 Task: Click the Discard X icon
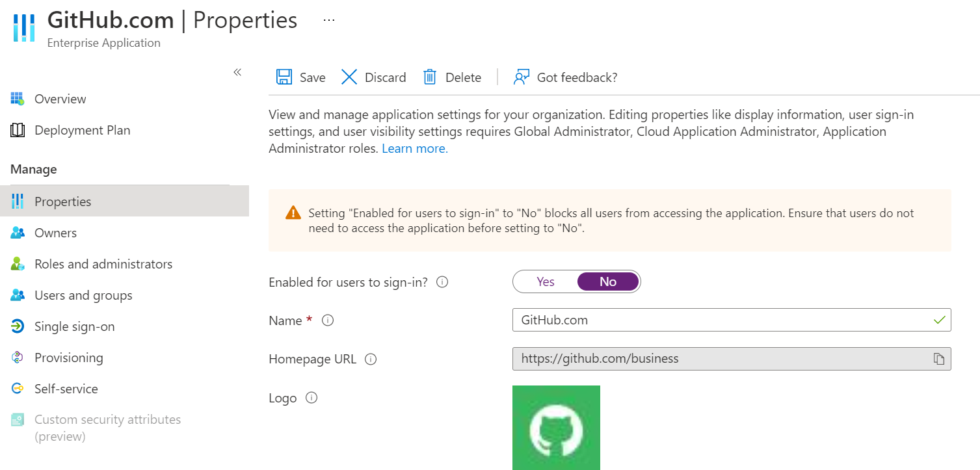[349, 76]
